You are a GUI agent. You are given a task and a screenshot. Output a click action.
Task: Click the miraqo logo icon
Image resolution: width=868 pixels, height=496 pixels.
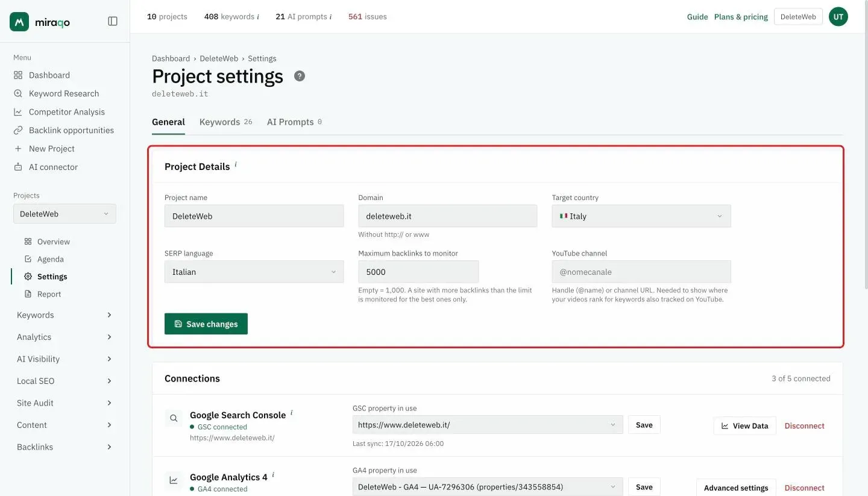(19, 22)
